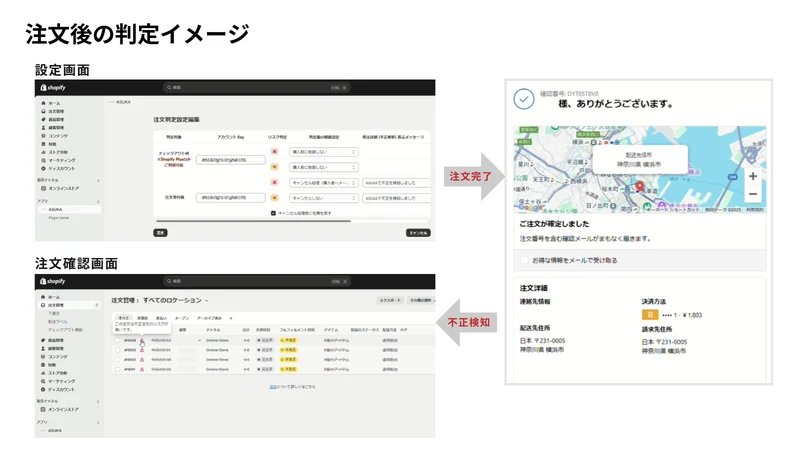
Task: Click the その他の操作 button
Action: coord(421,301)
